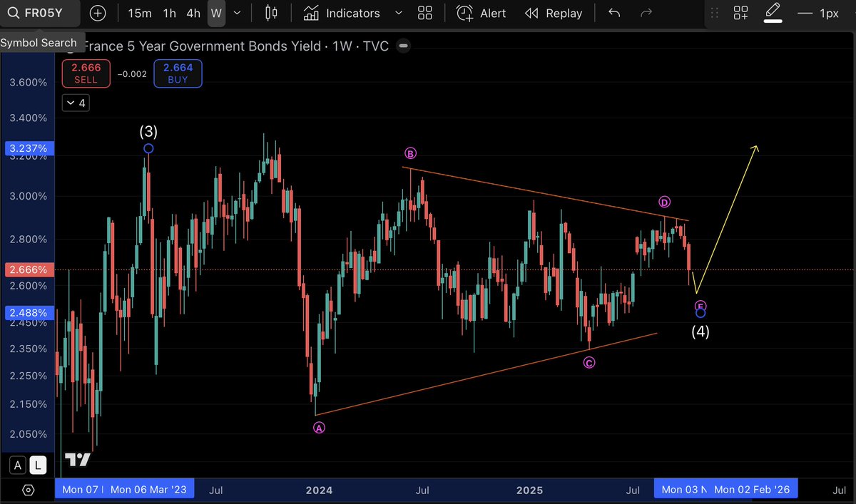
Task: Select the Indicators icon
Action: tap(311, 13)
